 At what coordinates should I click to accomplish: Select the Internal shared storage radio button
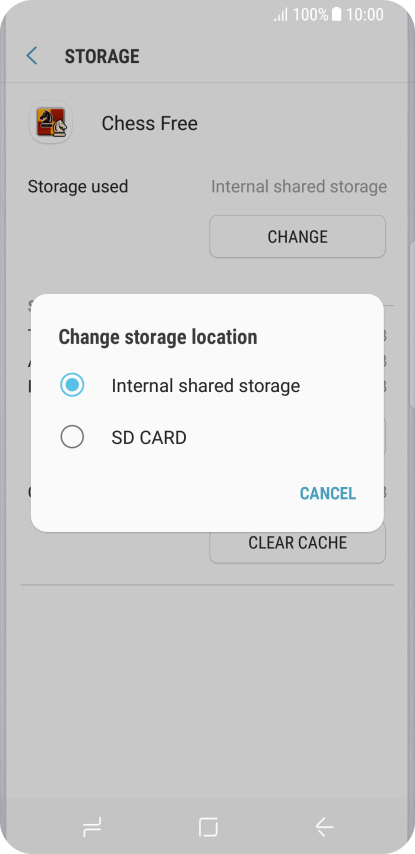[72, 385]
